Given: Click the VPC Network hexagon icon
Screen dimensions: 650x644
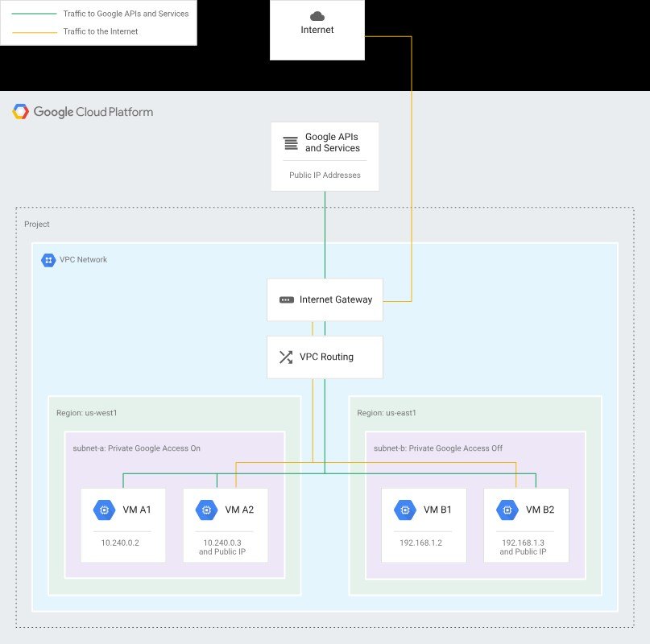Looking at the screenshot, I should point(48,260).
